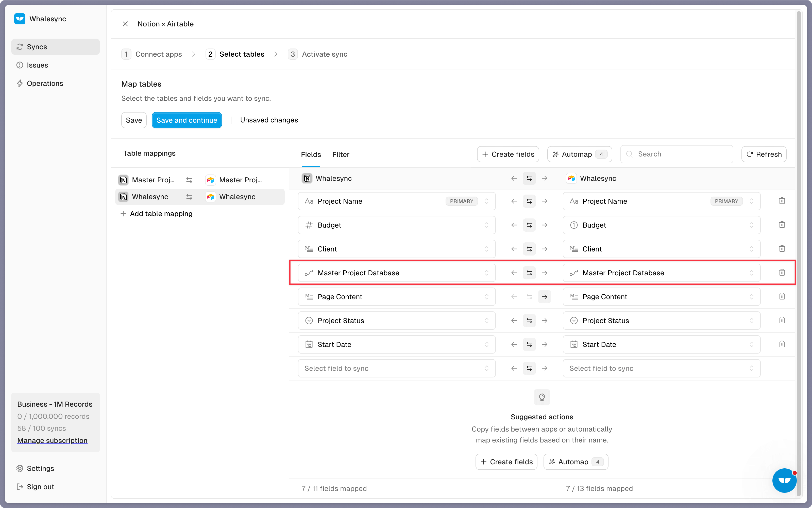This screenshot has height=508, width=812.
Task: Open the Airtable Budget field dropdown
Action: 661,225
